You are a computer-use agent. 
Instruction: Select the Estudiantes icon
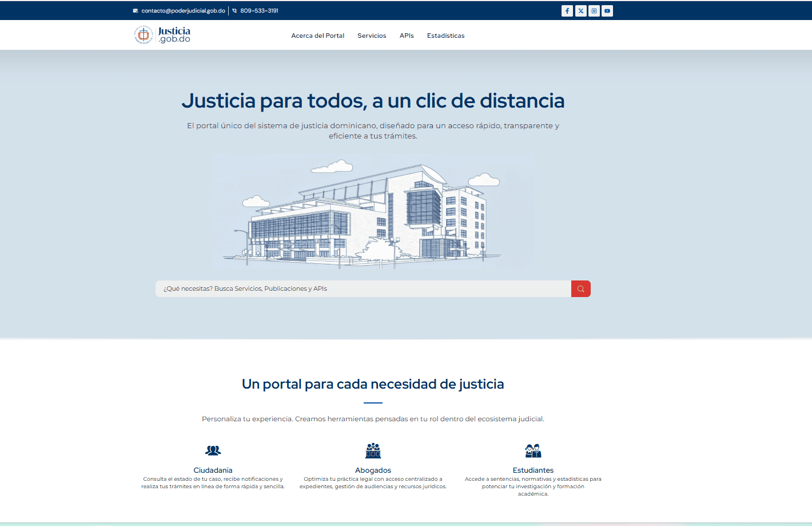tap(533, 450)
